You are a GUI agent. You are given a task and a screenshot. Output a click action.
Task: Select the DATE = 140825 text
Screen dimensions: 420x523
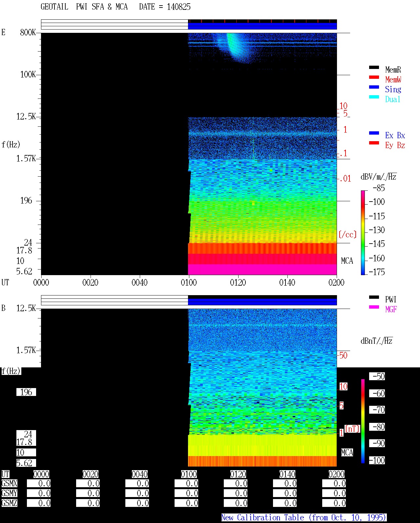click(x=165, y=7)
